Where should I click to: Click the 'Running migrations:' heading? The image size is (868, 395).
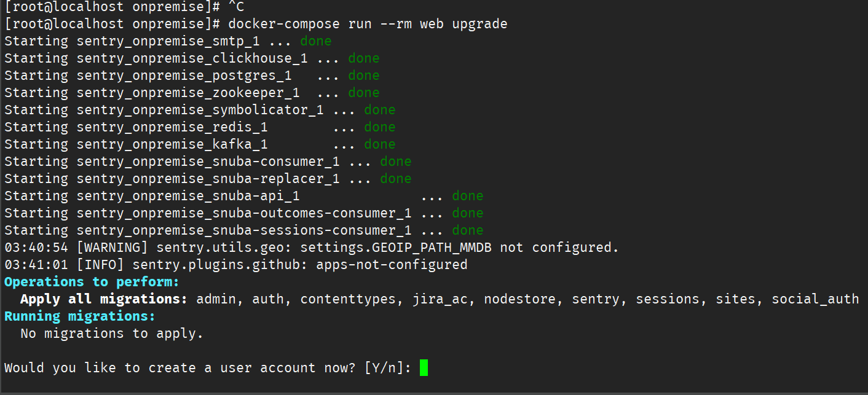pos(80,316)
